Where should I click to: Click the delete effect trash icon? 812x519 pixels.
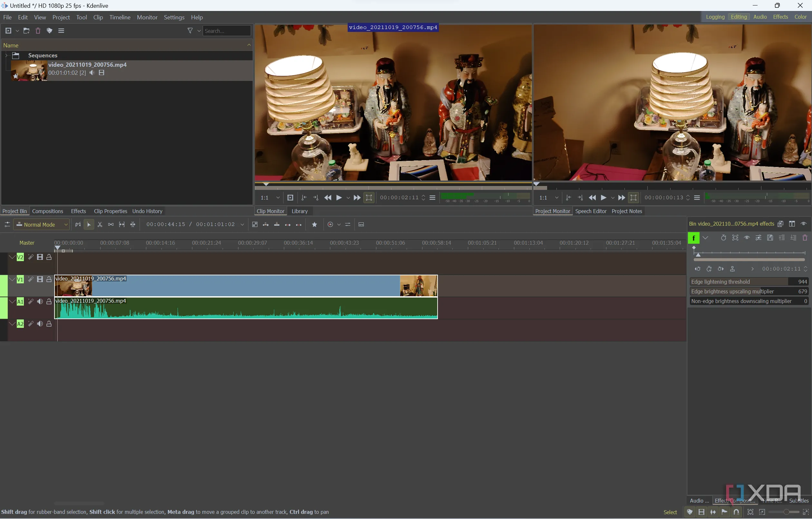tap(805, 238)
